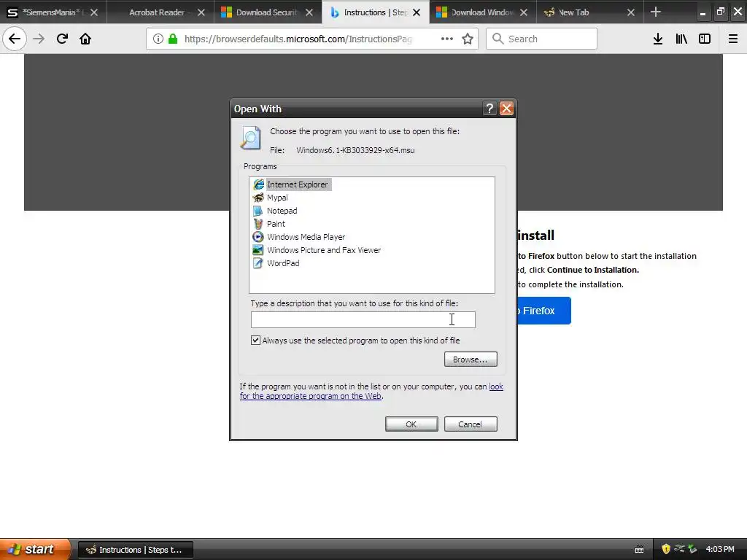
Task: Click the 4:03 PM system clock
Action: (x=720, y=549)
